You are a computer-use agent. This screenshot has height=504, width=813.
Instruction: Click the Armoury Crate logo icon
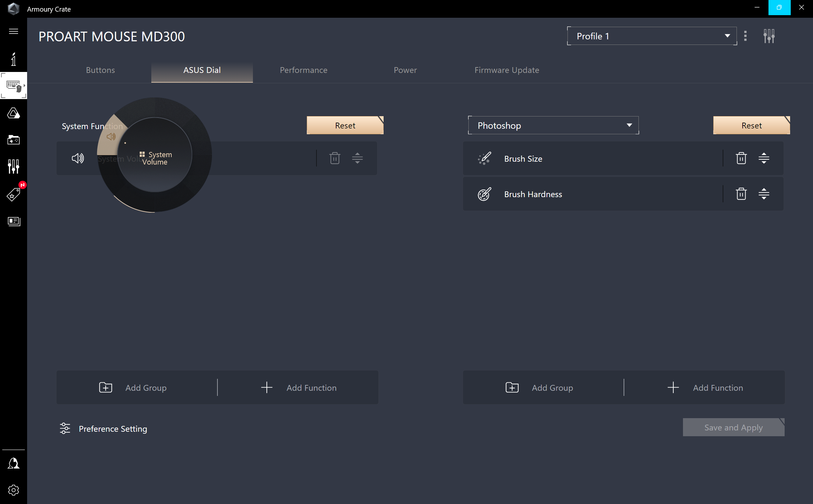(13, 9)
